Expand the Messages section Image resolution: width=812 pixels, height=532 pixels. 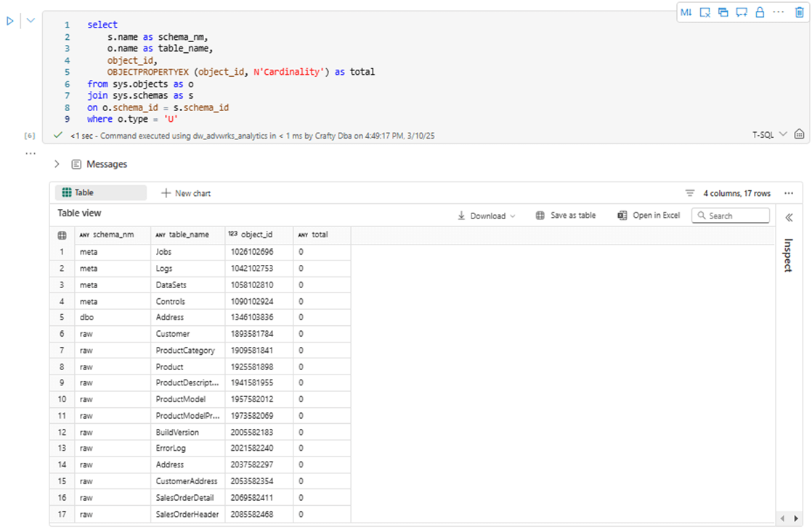coord(57,165)
